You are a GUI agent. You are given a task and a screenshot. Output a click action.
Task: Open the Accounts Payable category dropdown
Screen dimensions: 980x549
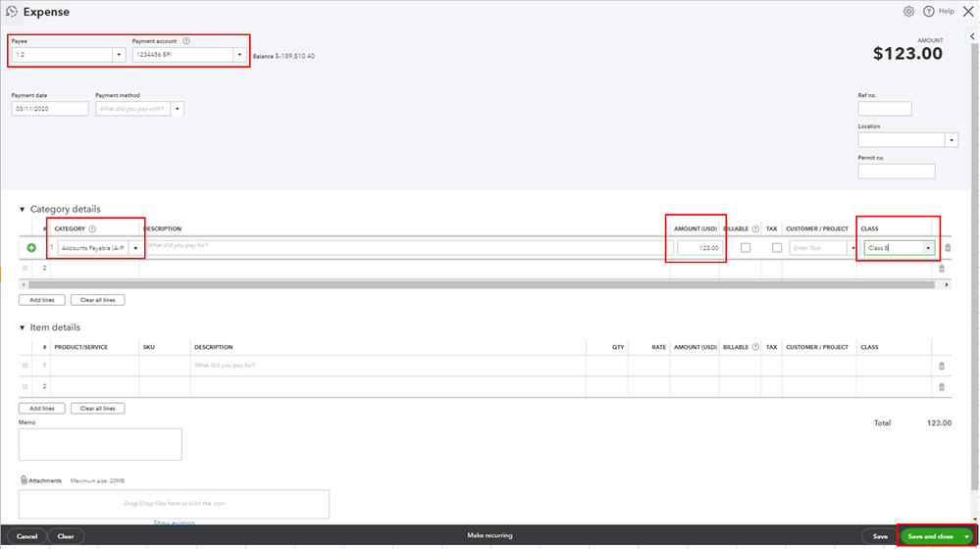(x=135, y=248)
